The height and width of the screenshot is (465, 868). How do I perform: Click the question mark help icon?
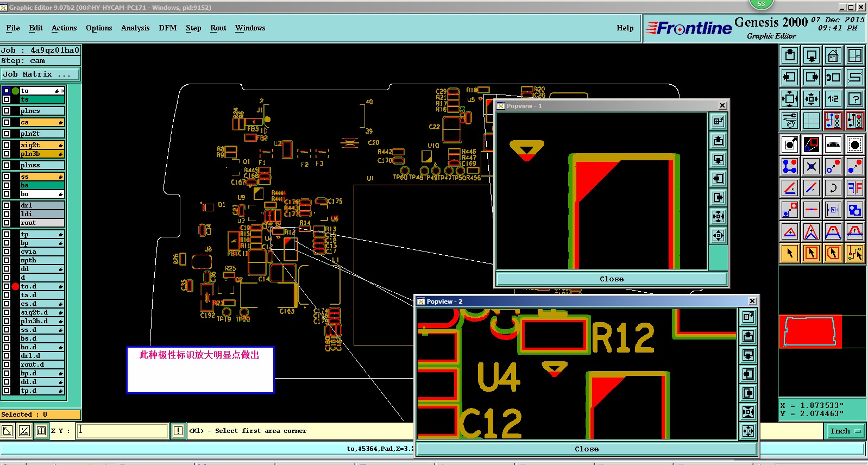coord(855,99)
